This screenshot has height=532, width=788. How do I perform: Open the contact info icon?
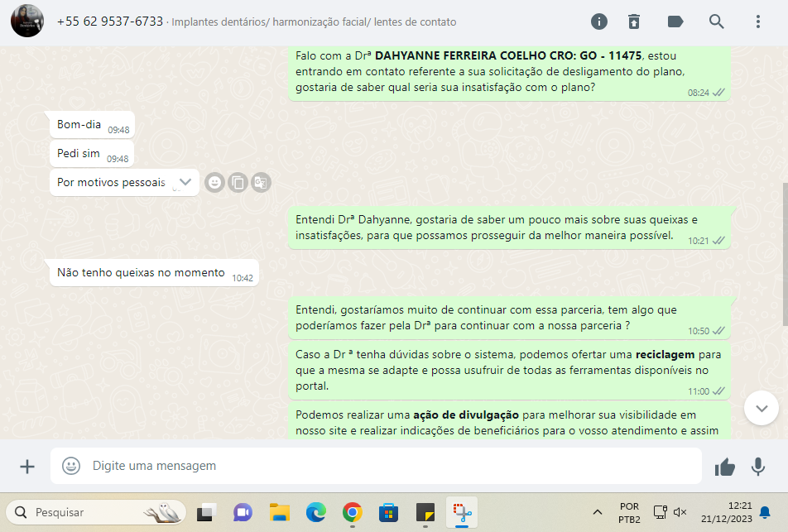(598, 22)
